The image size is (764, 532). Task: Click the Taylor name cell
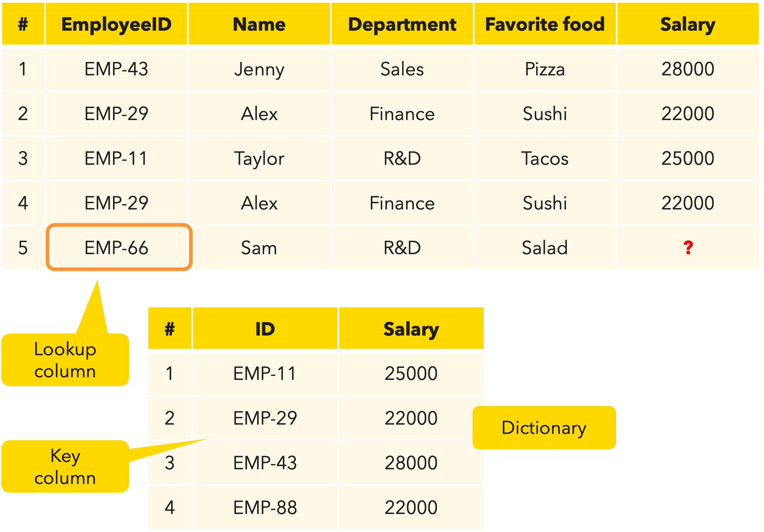pyautogui.click(x=259, y=158)
